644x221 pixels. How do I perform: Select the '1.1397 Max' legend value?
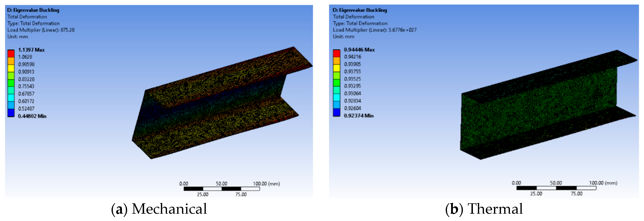(31, 50)
